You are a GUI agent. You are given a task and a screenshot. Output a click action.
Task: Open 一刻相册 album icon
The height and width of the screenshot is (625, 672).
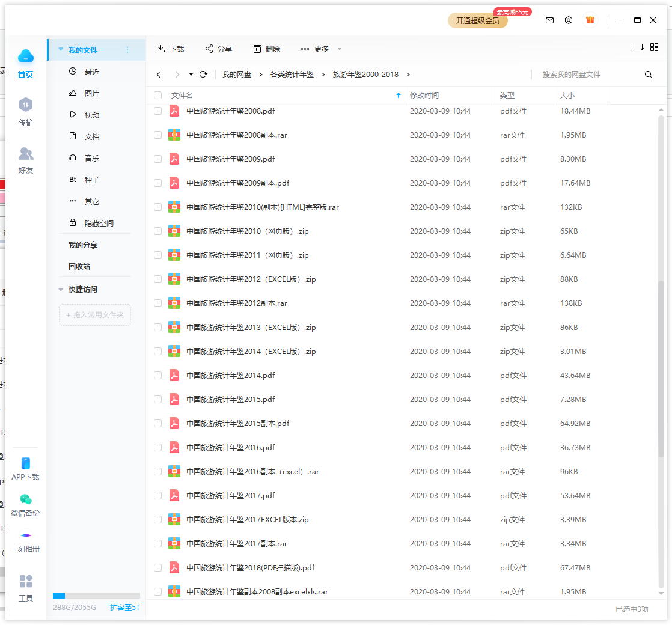[x=26, y=535]
